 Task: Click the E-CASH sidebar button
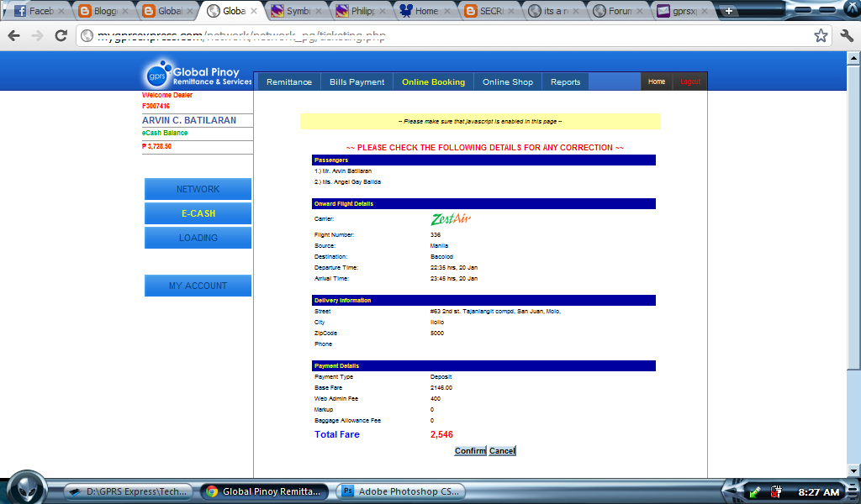198,213
